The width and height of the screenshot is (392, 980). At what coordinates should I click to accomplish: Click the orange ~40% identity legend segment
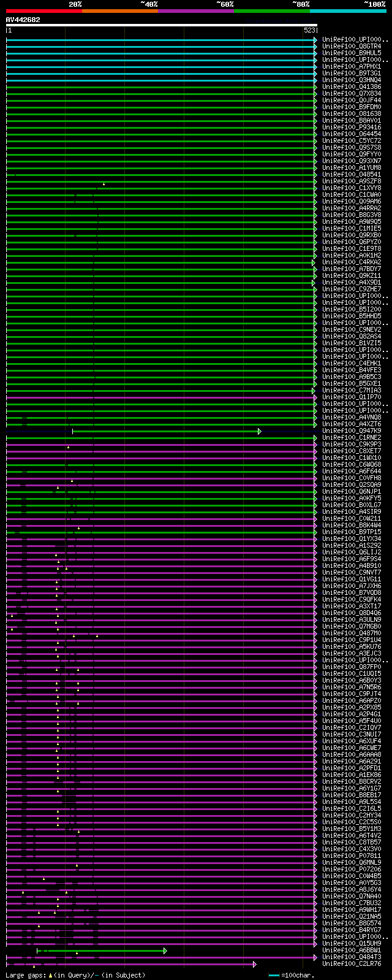click(x=120, y=11)
